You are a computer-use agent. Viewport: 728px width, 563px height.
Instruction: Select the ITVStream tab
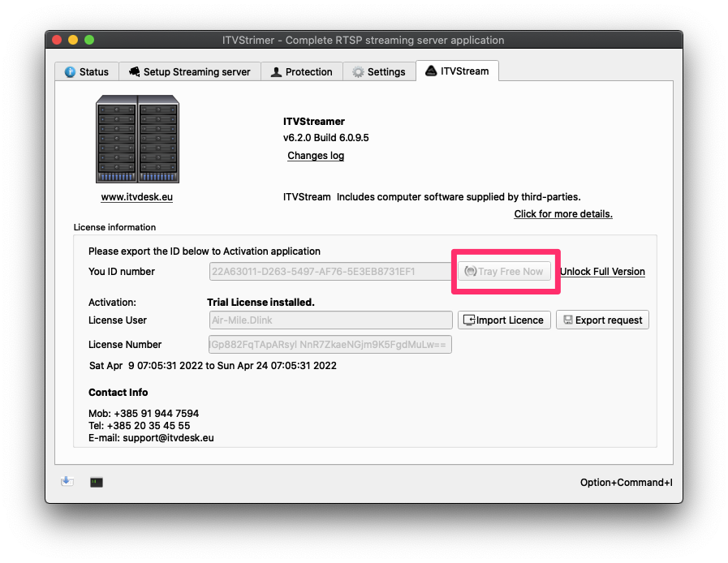(457, 71)
